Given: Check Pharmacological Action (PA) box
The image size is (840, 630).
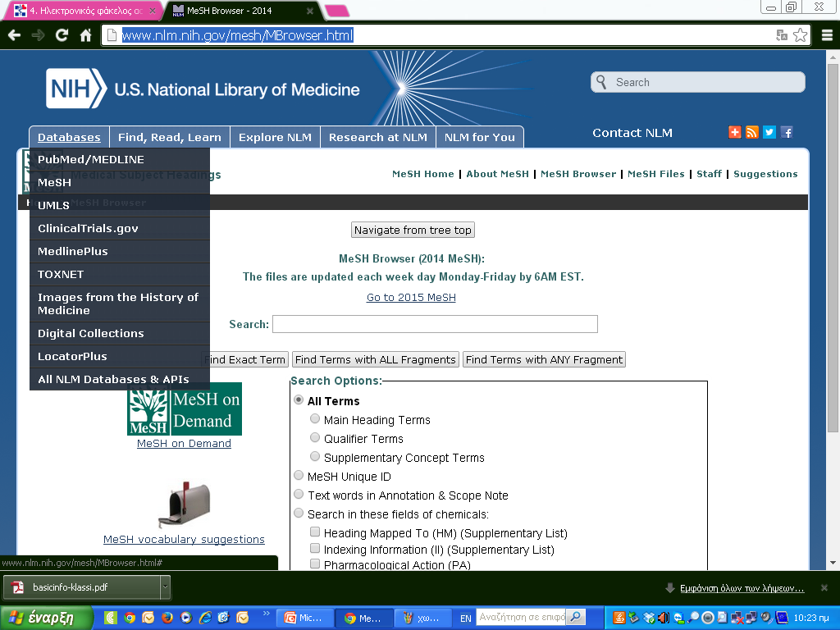Looking at the screenshot, I should click(315, 564).
